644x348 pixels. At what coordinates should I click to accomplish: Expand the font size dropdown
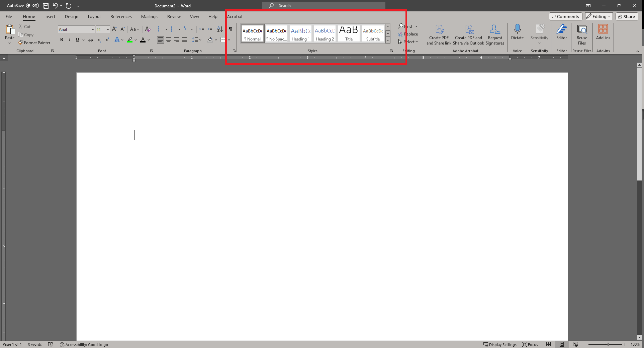click(108, 29)
